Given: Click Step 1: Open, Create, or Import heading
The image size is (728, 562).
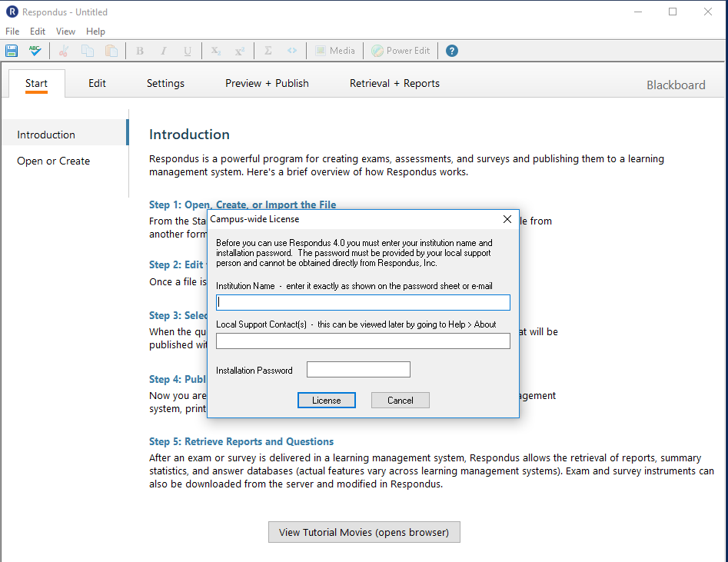Looking at the screenshot, I should click(x=242, y=205).
